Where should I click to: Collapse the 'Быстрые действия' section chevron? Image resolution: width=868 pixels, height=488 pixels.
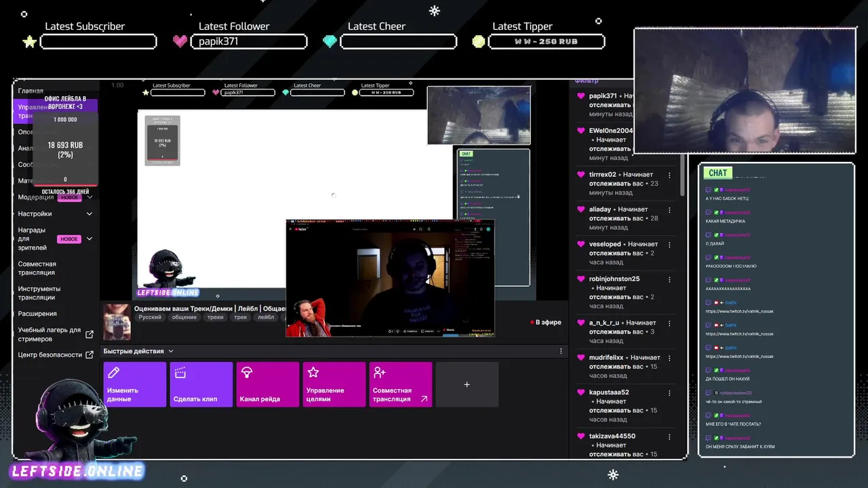click(x=171, y=351)
